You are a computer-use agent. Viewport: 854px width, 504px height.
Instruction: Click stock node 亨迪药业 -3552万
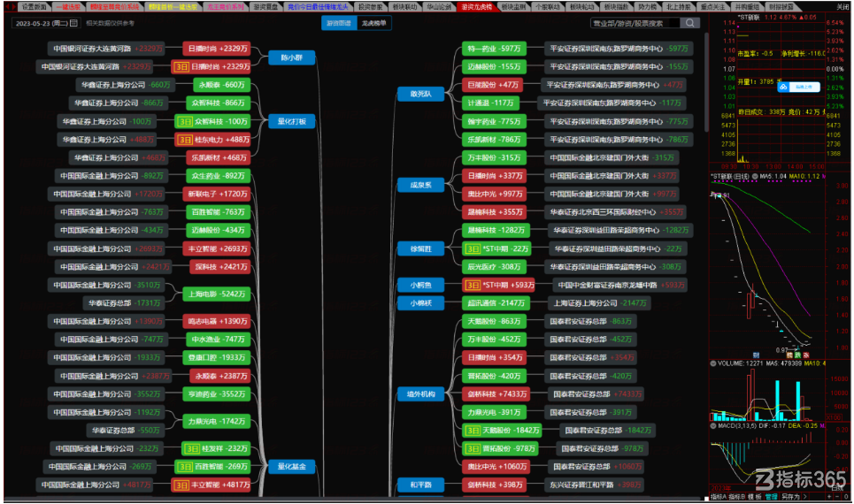pyautogui.click(x=216, y=394)
